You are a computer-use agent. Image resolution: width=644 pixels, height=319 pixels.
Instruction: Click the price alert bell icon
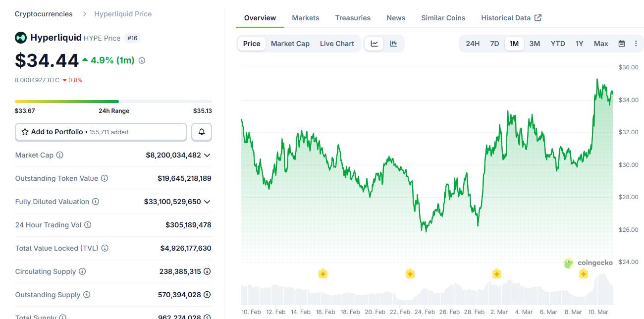click(202, 132)
